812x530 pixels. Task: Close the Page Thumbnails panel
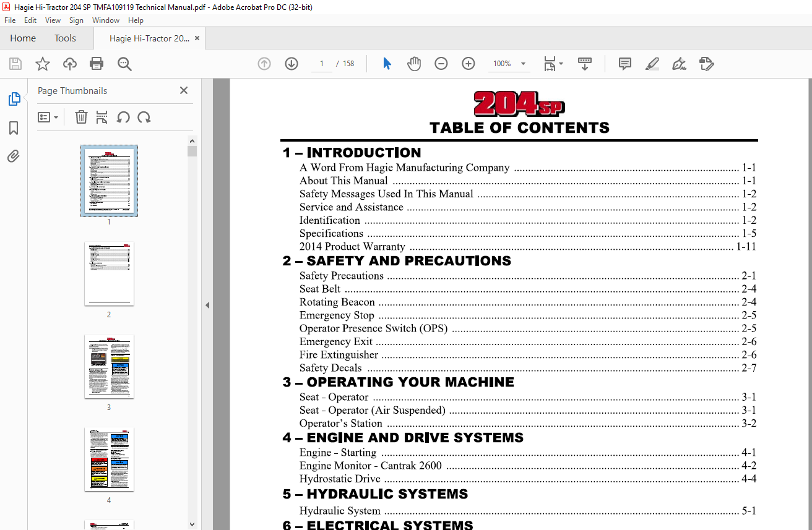pyautogui.click(x=184, y=90)
